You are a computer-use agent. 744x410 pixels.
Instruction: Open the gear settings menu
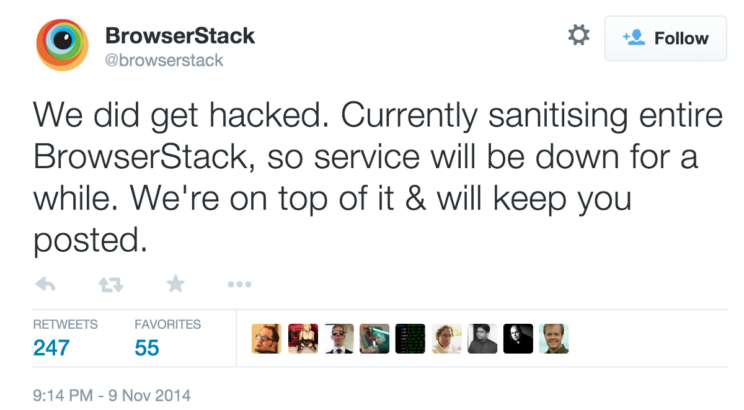click(578, 36)
